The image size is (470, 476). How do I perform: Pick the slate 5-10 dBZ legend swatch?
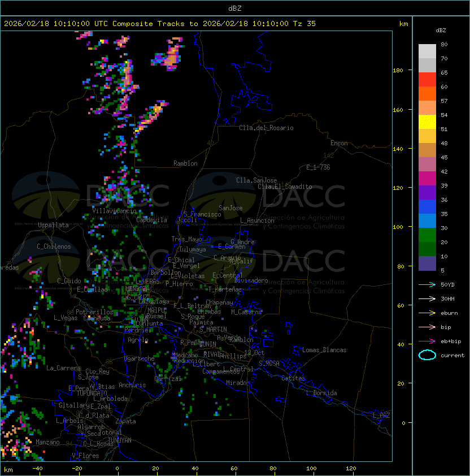(427, 263)
